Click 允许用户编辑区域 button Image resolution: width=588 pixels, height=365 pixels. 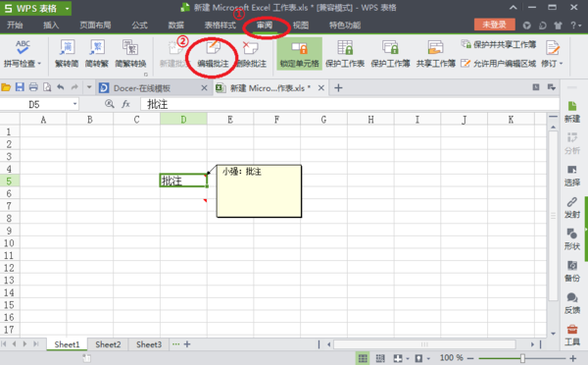(x=499, y=63)
